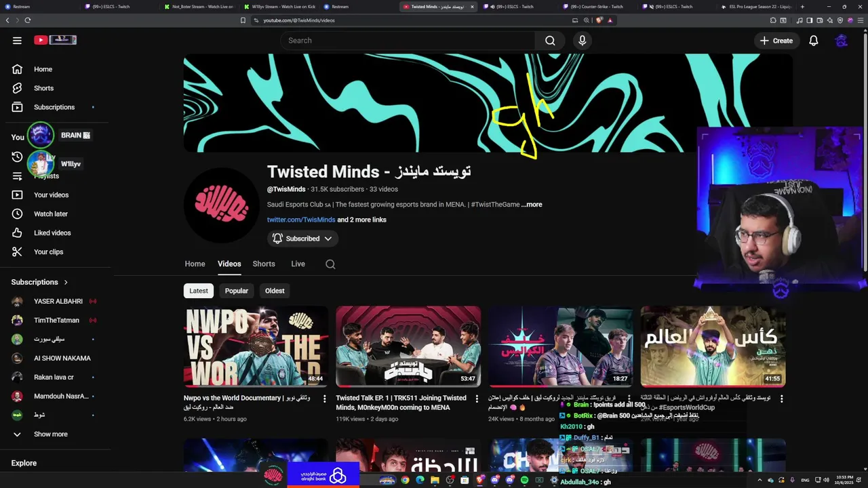Open the 'and 2 more links' link

click(x=362, y=220)
